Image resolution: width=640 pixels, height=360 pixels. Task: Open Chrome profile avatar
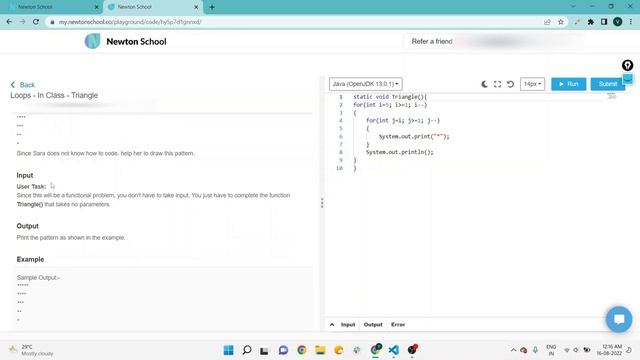pos(618,22)
